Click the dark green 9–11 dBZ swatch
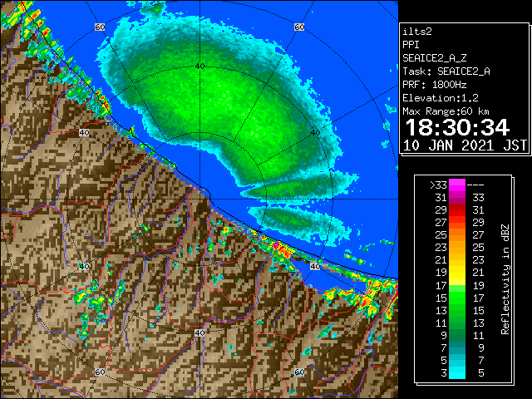 [457, 335]
